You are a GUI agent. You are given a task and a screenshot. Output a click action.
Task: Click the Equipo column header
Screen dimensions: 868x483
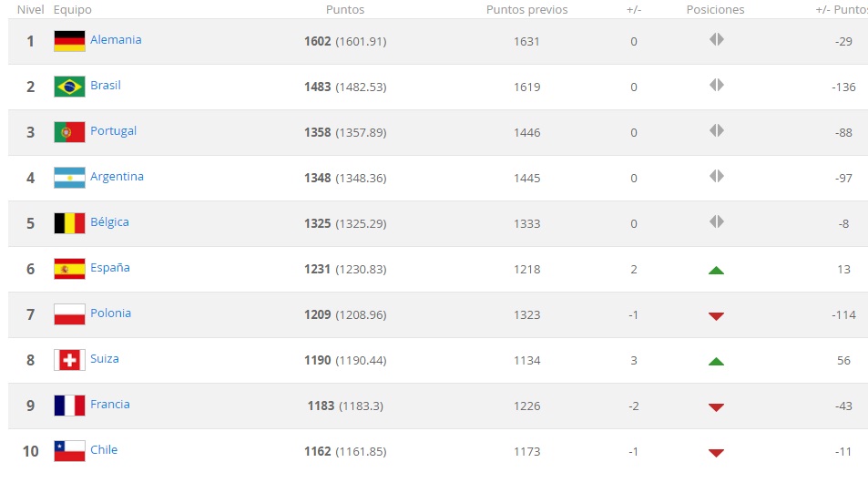click(x=73, y=10)
